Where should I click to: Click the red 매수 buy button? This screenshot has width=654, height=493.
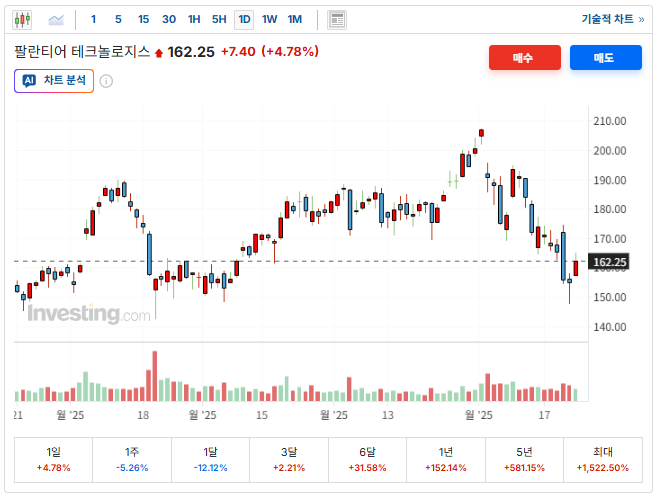525,58
